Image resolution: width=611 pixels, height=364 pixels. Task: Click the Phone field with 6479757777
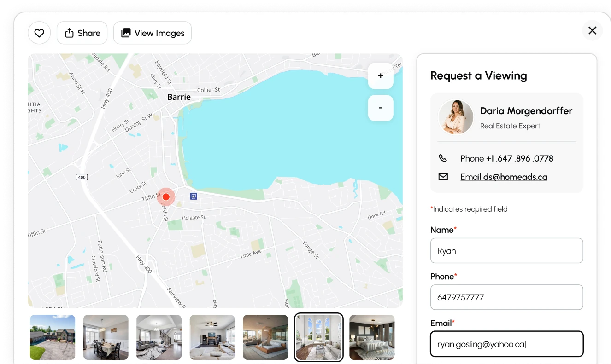point(507,297)
